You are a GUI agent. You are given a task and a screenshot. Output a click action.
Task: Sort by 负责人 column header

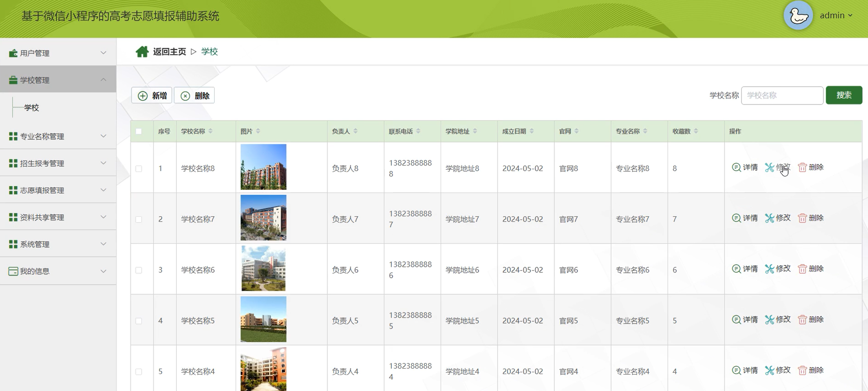[345, 131]
